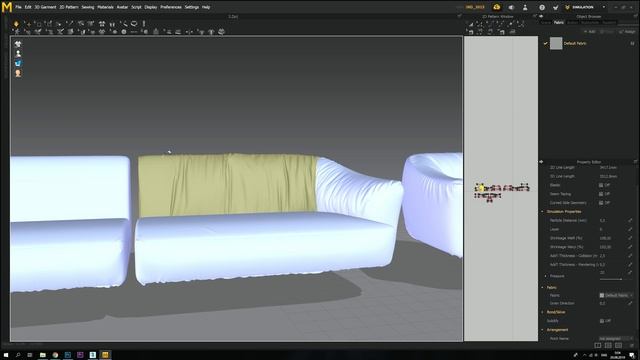Open Chrome from the taskbar
640x360 pixels.
(x=55, y=355)
